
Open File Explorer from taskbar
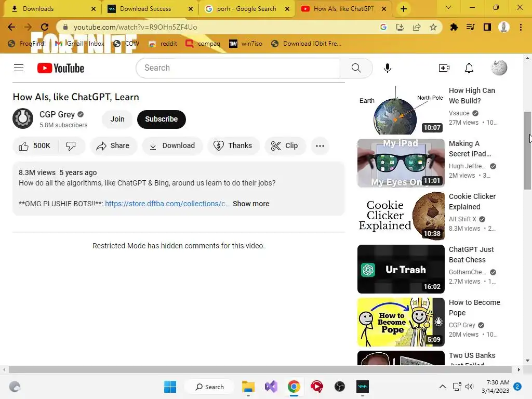coord(248,387)
